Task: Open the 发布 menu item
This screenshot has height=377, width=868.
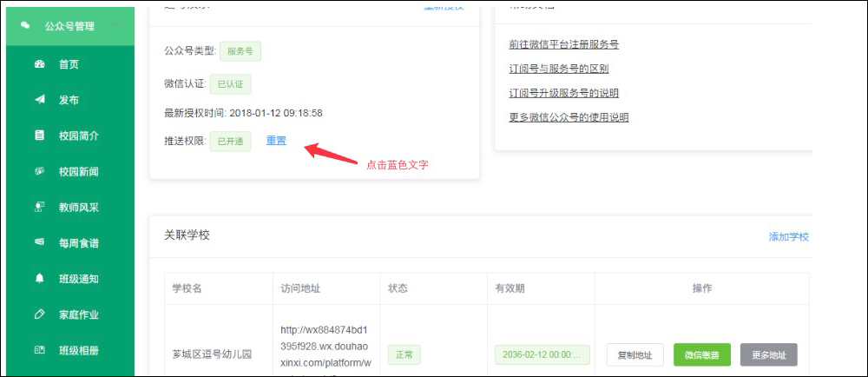Action: point(70,100)
